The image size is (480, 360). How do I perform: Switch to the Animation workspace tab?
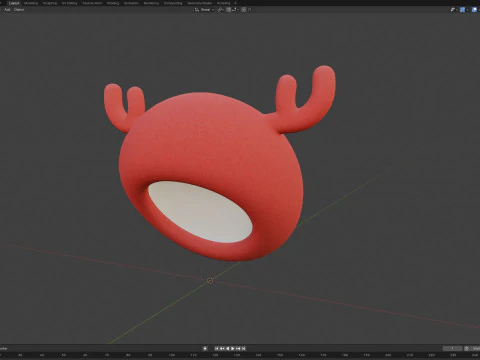point(131,3)
